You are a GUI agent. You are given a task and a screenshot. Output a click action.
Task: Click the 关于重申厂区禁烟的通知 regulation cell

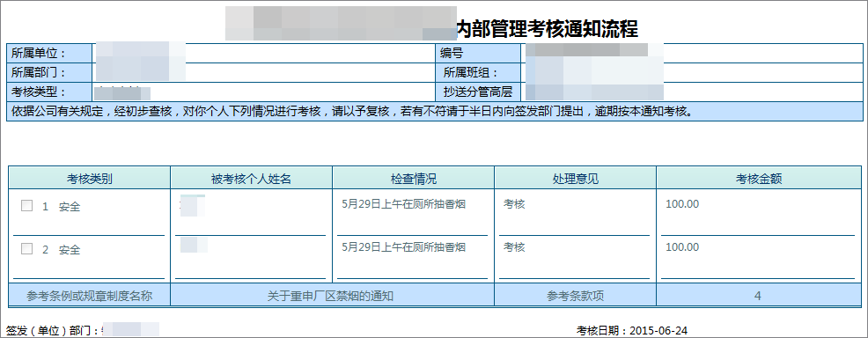point(332,296)
